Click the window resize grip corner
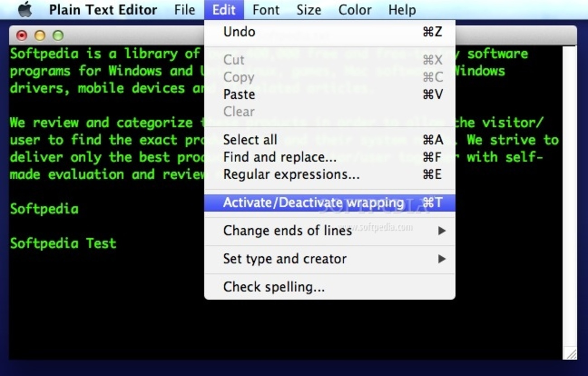588x376 pixels. pyautogui.click(x=570, y=353)
